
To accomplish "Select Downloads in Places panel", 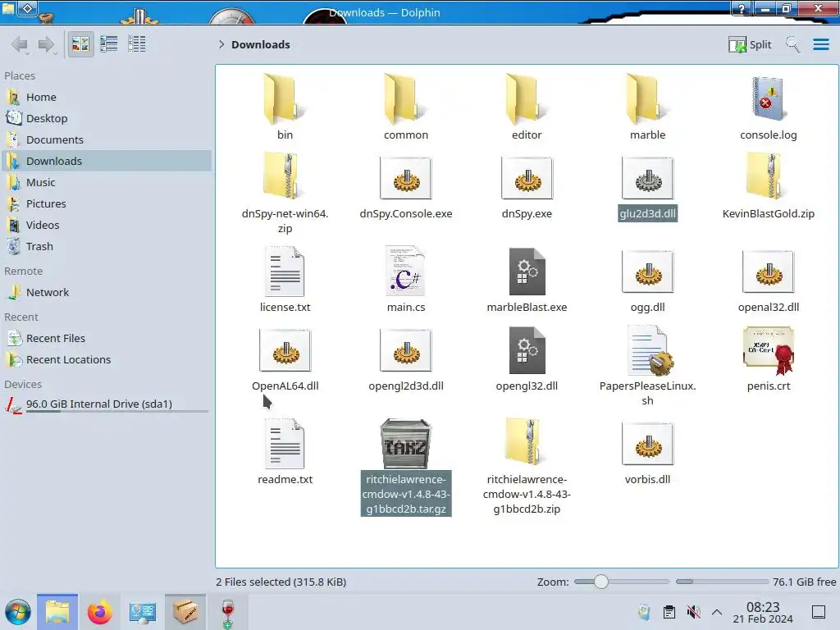I will [107, 161].
